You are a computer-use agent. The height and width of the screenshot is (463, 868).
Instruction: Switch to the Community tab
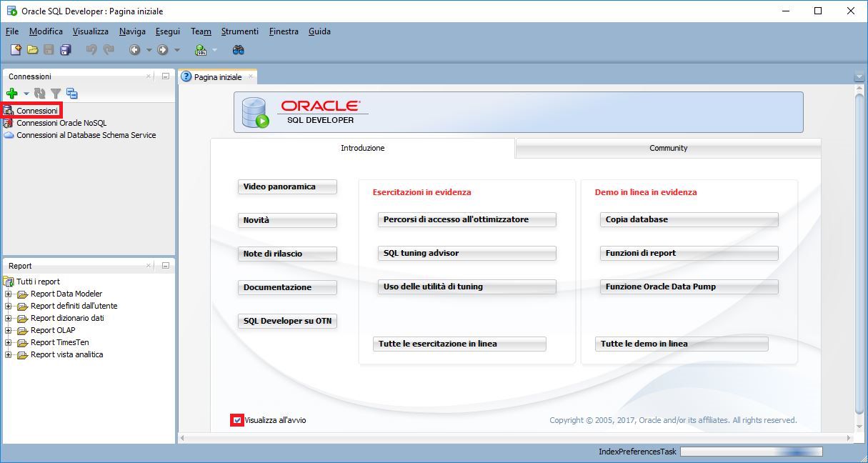coord(668,148)
